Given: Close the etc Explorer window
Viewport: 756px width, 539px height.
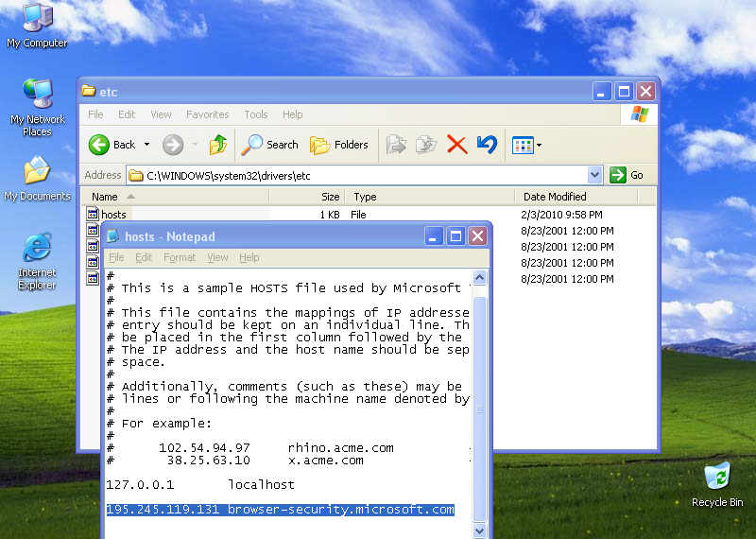Looking at the screenshot, I should (x=646, y=91).
